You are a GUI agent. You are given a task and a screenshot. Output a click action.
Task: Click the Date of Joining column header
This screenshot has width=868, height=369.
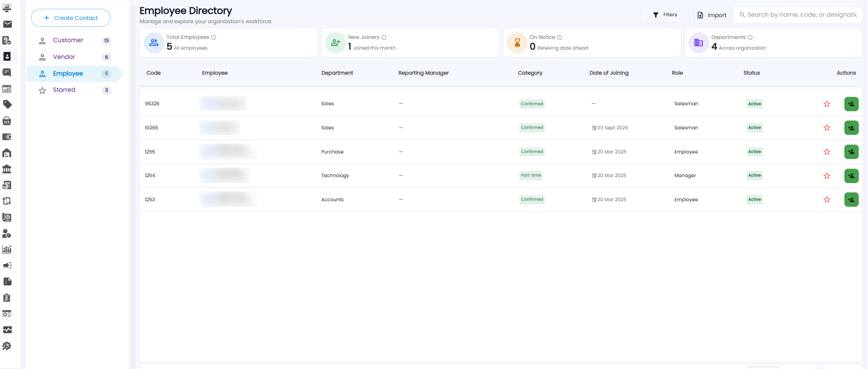click(x=609, y=73)
